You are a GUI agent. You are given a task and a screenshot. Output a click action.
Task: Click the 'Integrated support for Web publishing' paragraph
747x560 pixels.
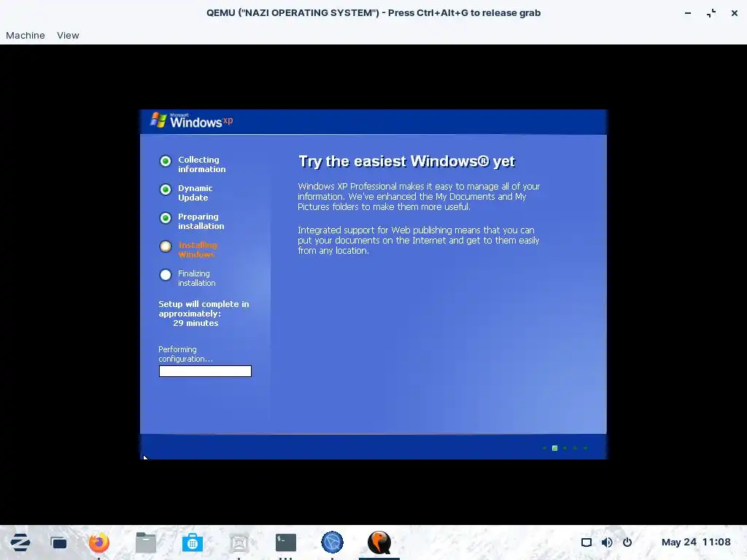click(x=418, y=240)
